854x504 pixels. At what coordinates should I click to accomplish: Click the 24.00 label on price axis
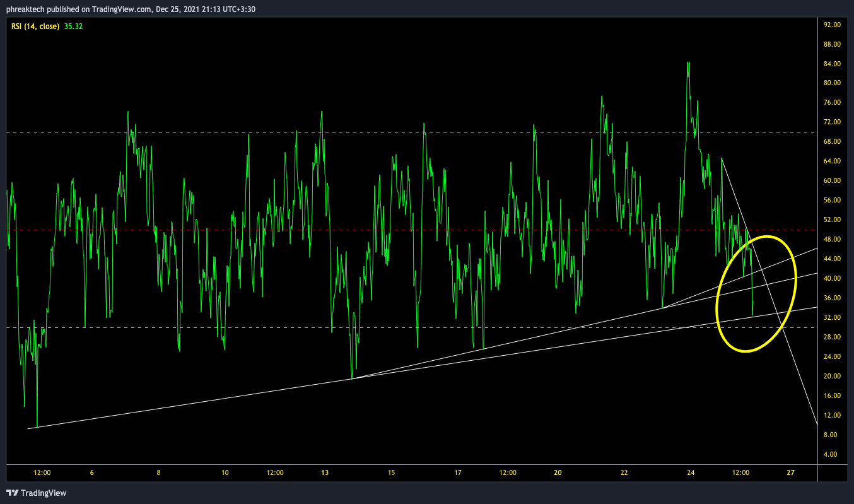pyautogui.click(x=833, y=356)
